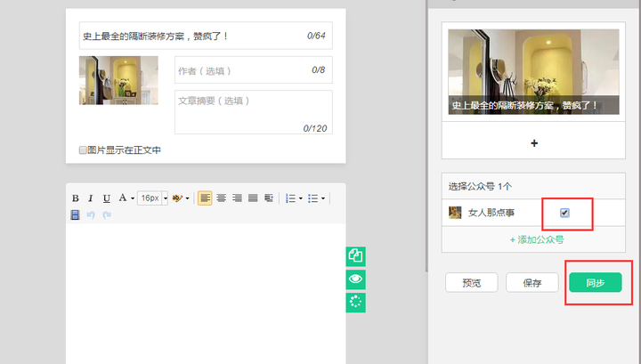This screenshot has width=641, height=364.
Task: Expand the numbered list style dropdown
Action: (x=301, y=198)
